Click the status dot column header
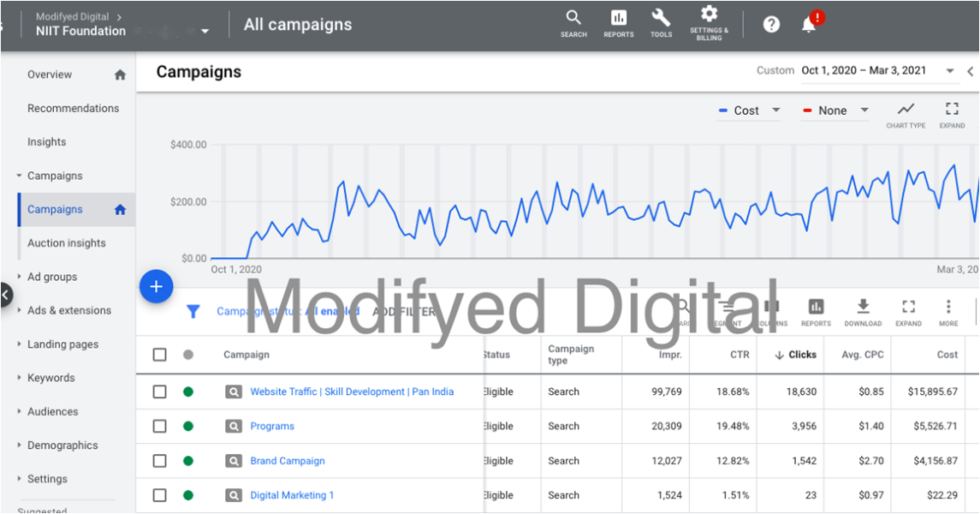The image size is (980, 514). click(188, 355)
